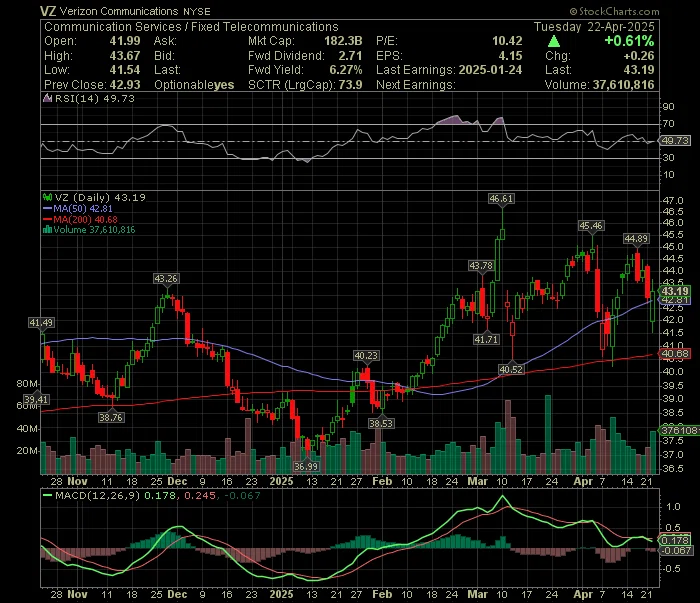Click the Prev Close value 42.93

[125, 85]
